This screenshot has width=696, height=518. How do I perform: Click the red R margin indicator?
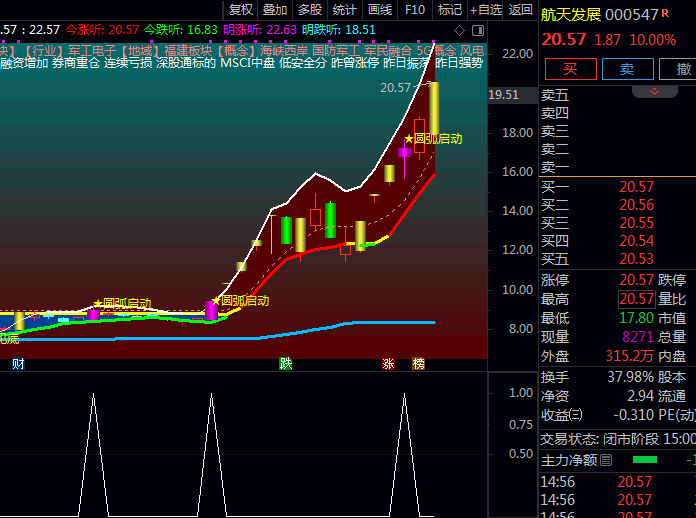(x=665, y=13)
